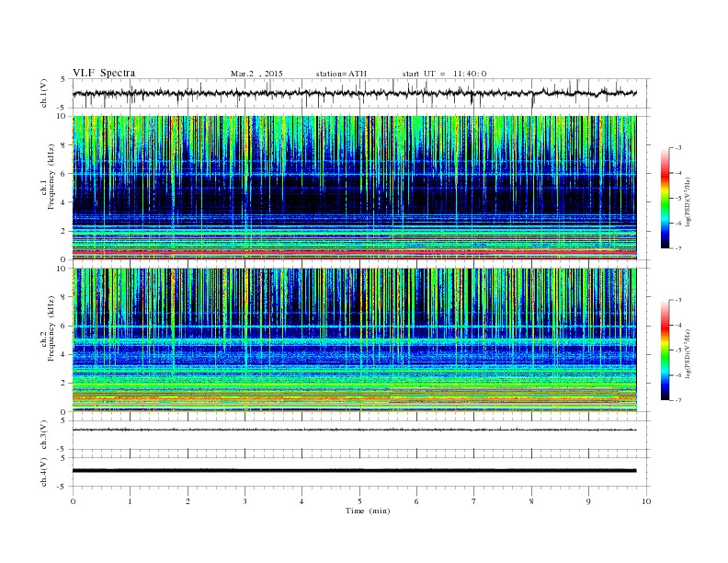The image size is (728, 563).
Task: Click the ch.2 spectrogram panel
Action: pyautogui.click(x=354, y=340)
